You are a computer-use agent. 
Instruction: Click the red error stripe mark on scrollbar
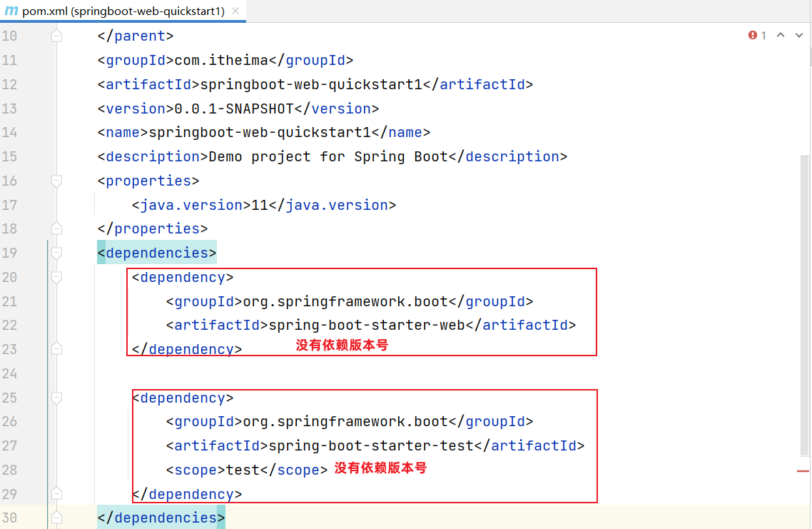(x=803, y=471)
